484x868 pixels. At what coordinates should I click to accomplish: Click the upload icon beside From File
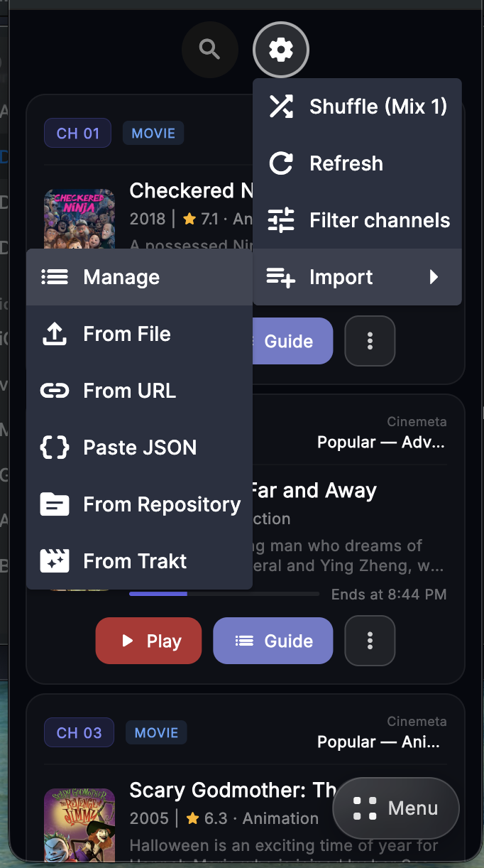(x=55, y=334)
